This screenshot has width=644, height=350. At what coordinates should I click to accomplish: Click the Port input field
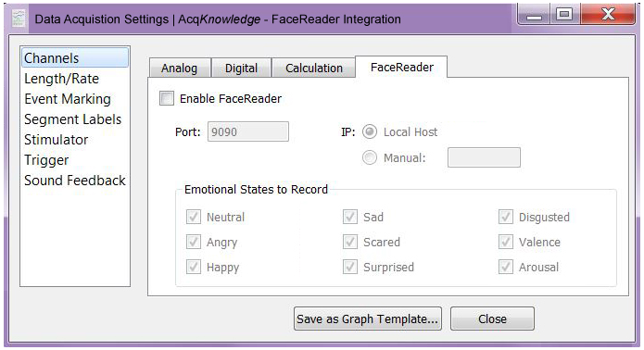tap(248, 131)
